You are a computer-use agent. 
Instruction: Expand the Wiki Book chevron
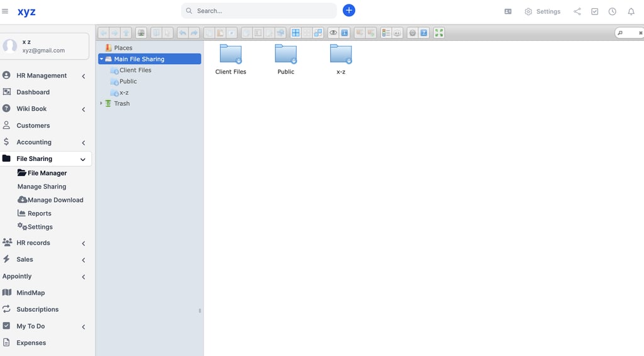84,109
